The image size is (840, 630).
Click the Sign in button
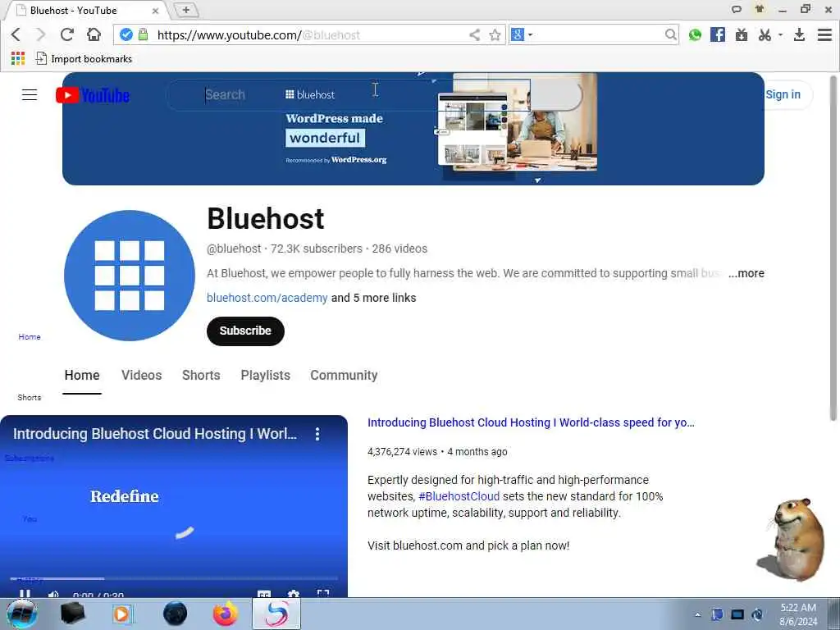783,95
